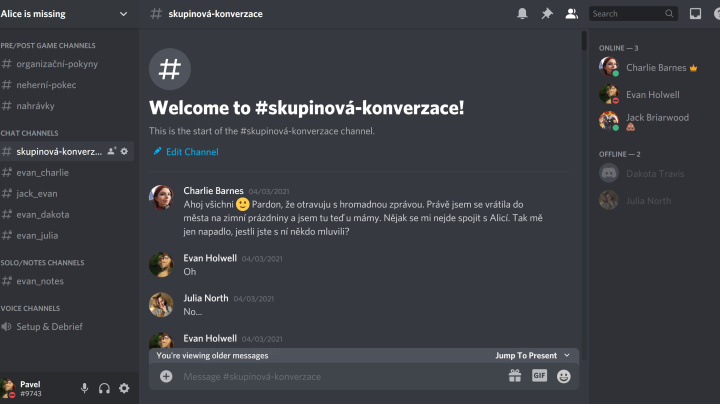Click Pavel's avatar in the user panel
720x404 pixels.
coord(7,388)
